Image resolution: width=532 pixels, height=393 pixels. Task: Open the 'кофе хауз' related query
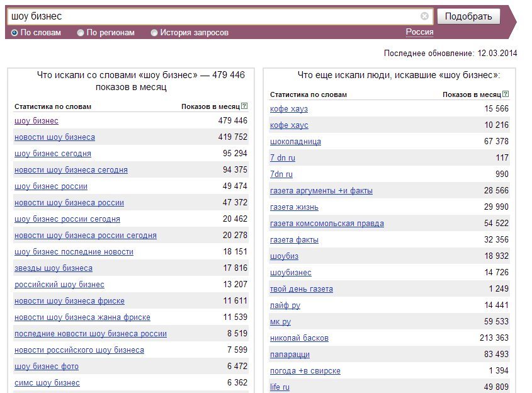pos(289,109)
